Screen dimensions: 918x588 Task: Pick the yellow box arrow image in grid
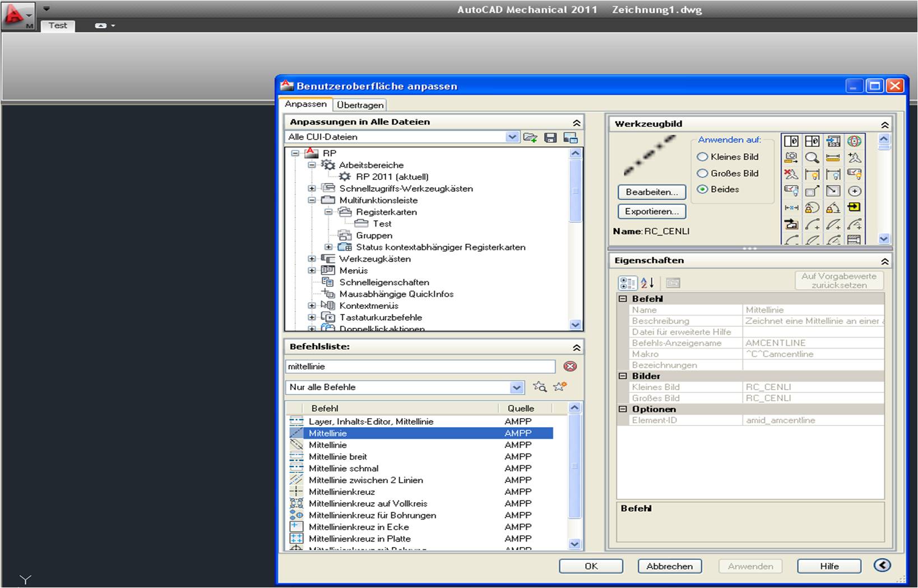pos(854,207)
